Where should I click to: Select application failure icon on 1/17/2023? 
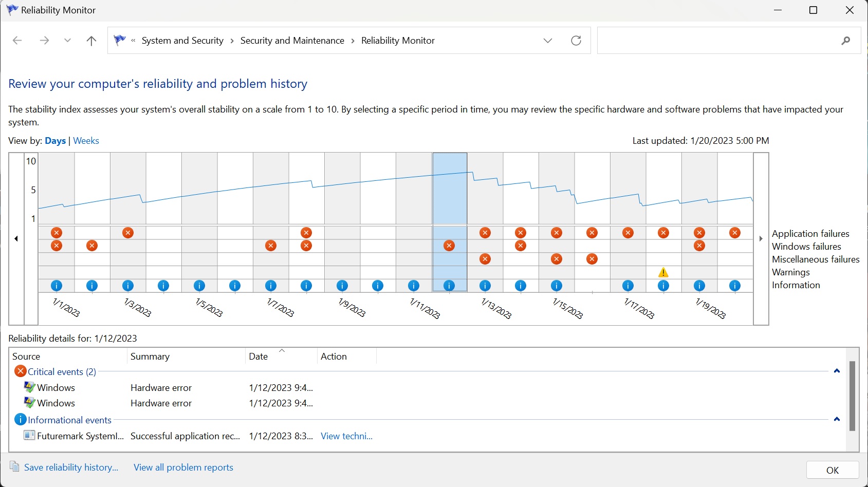coord(628,233)
